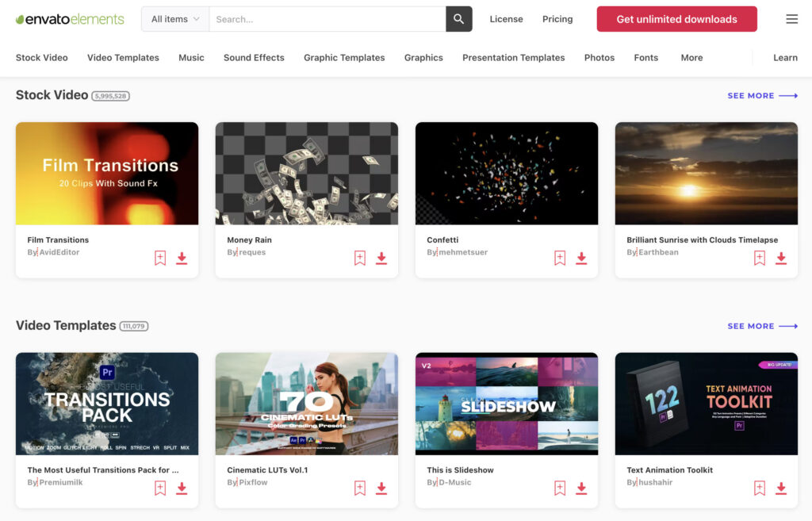
Task: Click the Money Rain title text
Action: (x=249, y=239)
